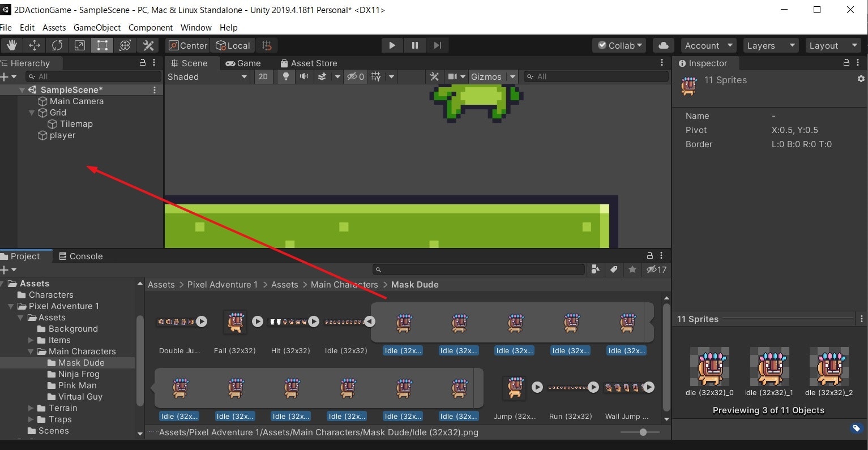The image size is (868, 450).
Task: Collapse the Grid object in Hierarchy
Action: coord(32,113)
